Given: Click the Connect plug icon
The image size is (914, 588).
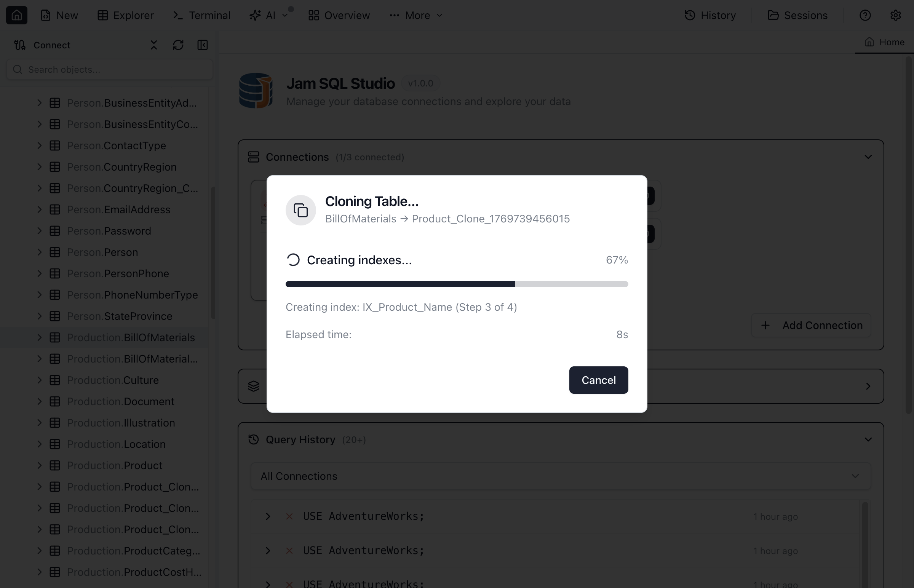Looking at the screenshot, I should tap(20, 45).
